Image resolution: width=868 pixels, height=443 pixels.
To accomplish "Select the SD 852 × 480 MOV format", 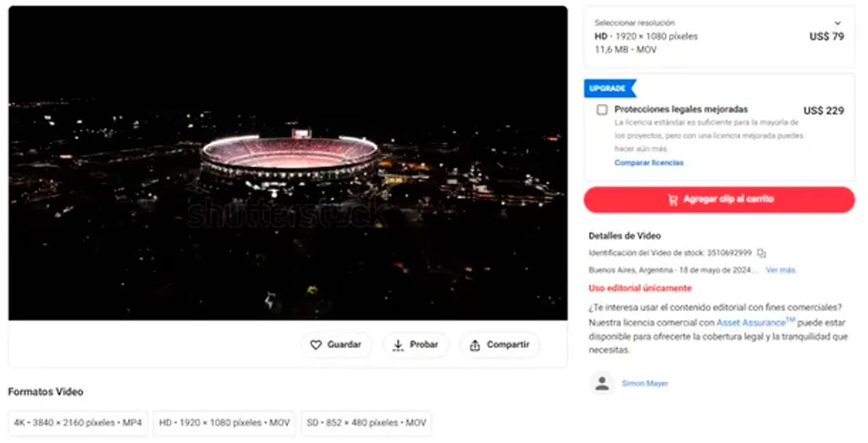I will point(366,423).
